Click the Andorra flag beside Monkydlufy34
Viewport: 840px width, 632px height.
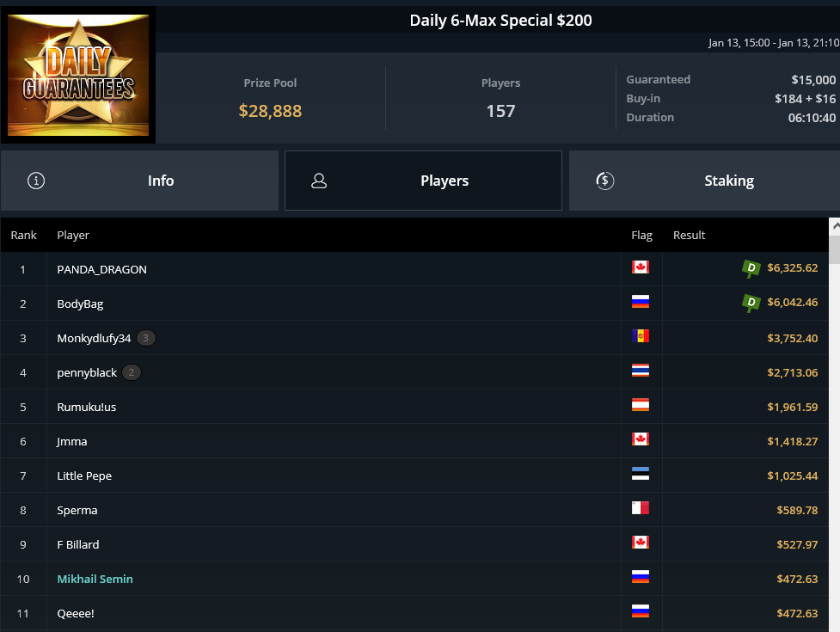tap(641, 336)
